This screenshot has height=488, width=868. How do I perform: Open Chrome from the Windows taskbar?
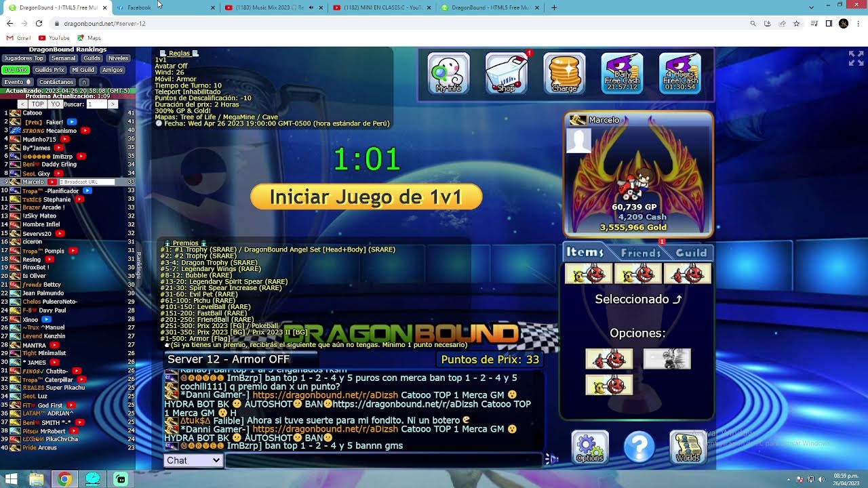pos(64,479)
